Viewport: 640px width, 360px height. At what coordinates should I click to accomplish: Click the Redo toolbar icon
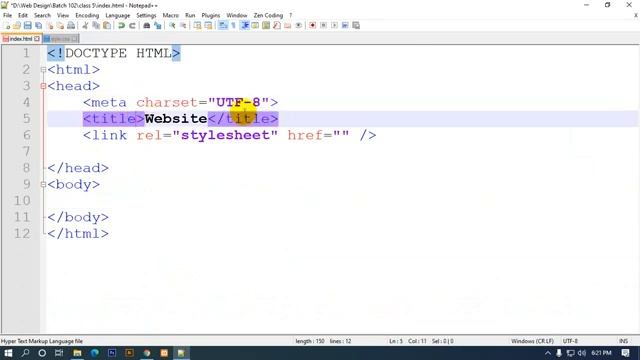click(132, 25)
